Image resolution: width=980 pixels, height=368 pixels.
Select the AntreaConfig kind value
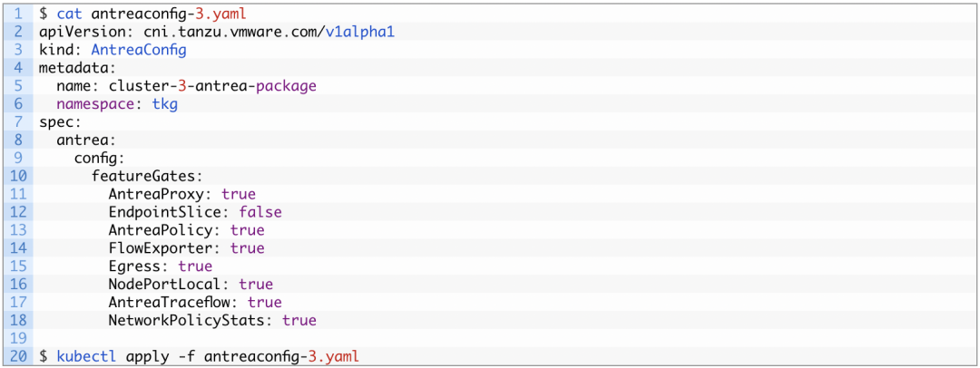pos(139,50)
